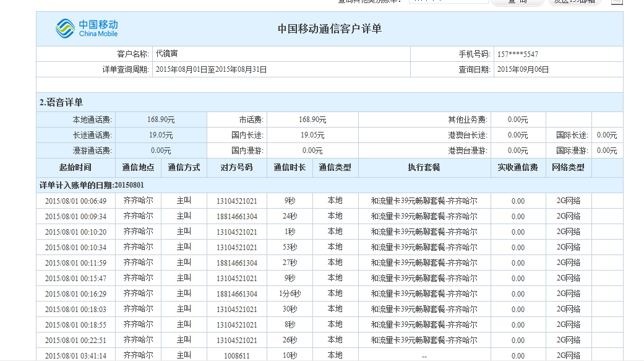Click the 对方号码 column header
Viewport: 644px width, 361px height.
(x=236, y=167)
